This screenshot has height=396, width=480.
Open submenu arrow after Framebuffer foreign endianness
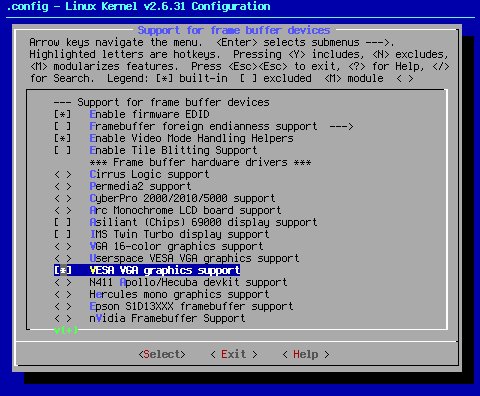pos(341,127)
